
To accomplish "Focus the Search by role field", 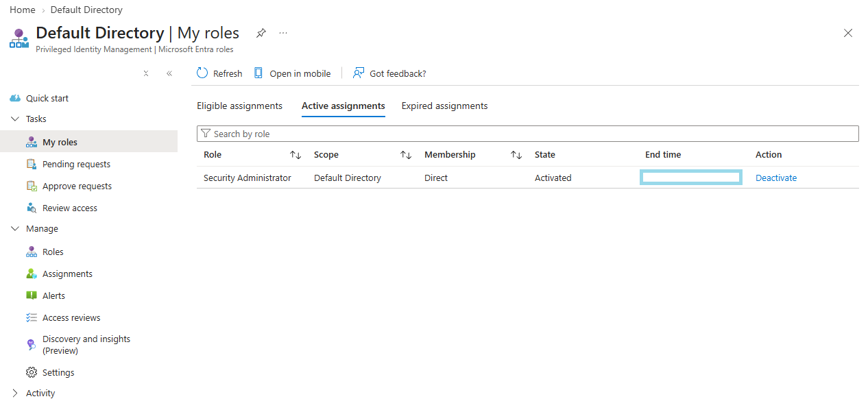I will coord(528,134).
